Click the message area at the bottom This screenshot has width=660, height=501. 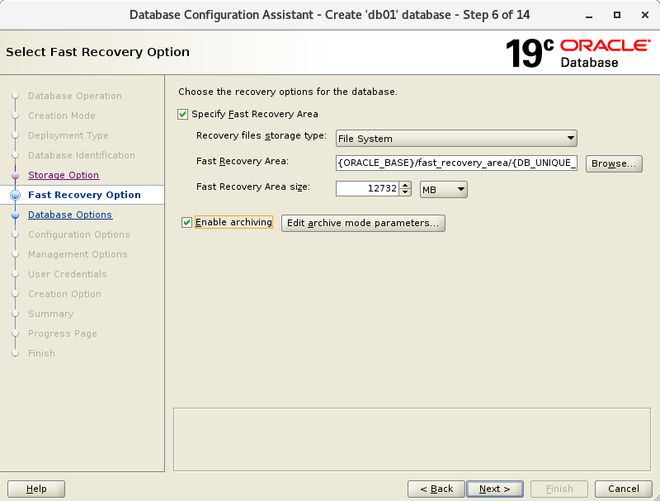412,439
